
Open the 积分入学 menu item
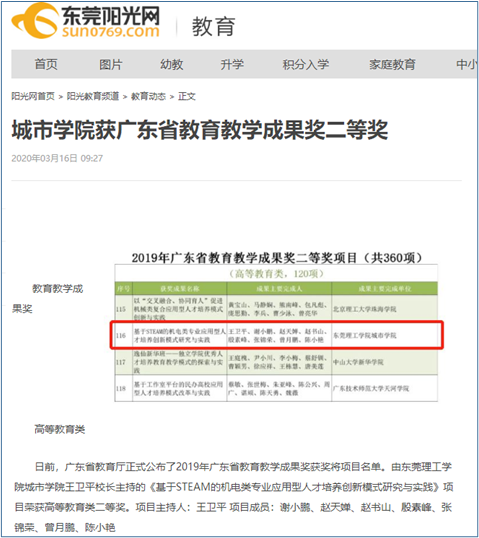[x=305, y=64]
